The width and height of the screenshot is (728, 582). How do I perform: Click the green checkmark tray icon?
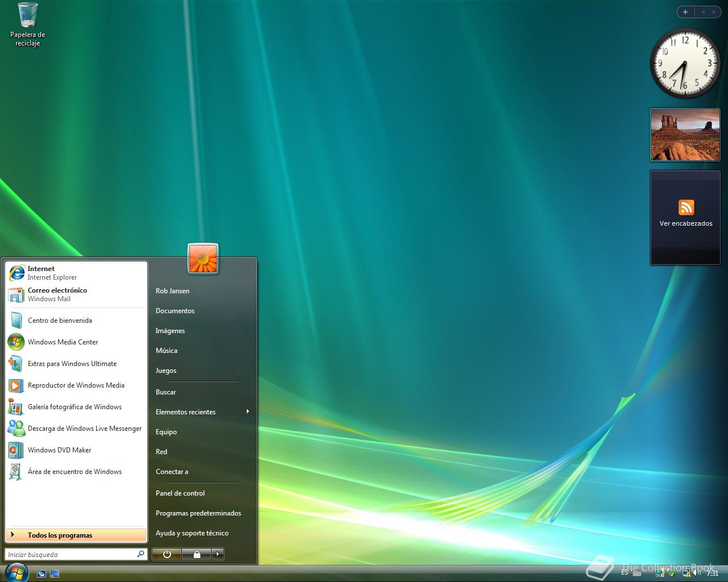point(672,574)
